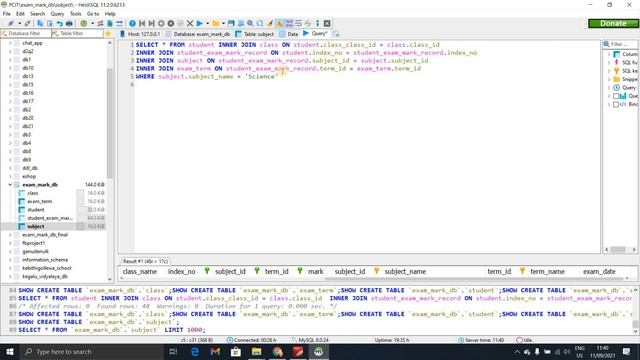Select the exam_term table in tree
Viewport: 640px width, 360px height.
(40, 201)
